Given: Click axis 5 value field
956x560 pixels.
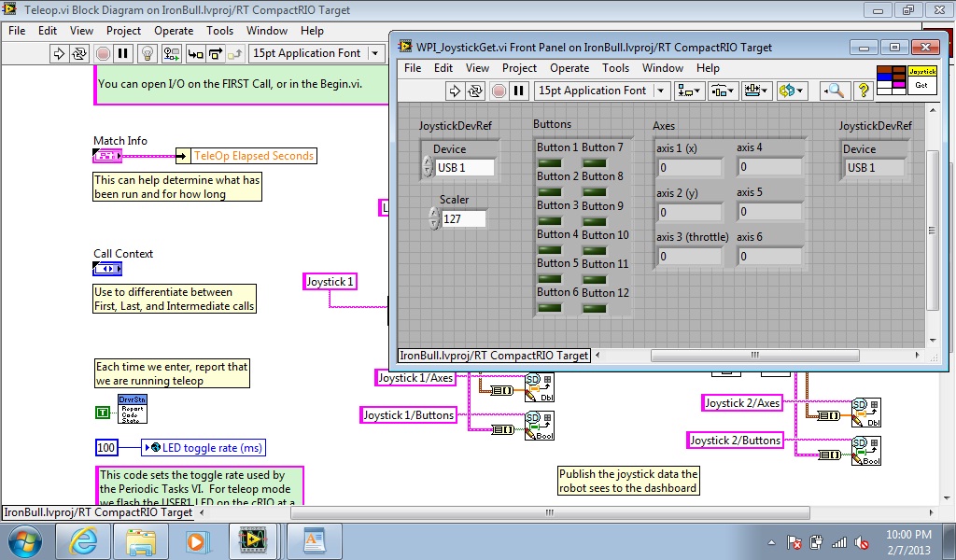Looking at the screenshot, I should coord(769,212).
